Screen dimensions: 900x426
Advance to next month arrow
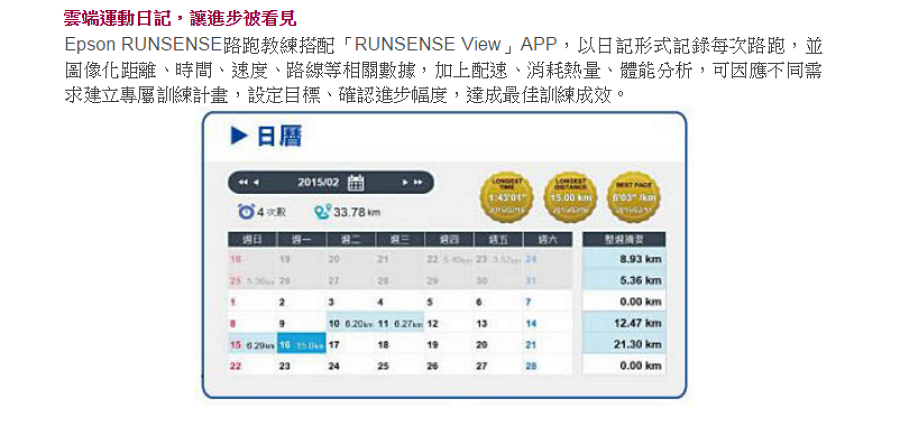coord(405,183)
